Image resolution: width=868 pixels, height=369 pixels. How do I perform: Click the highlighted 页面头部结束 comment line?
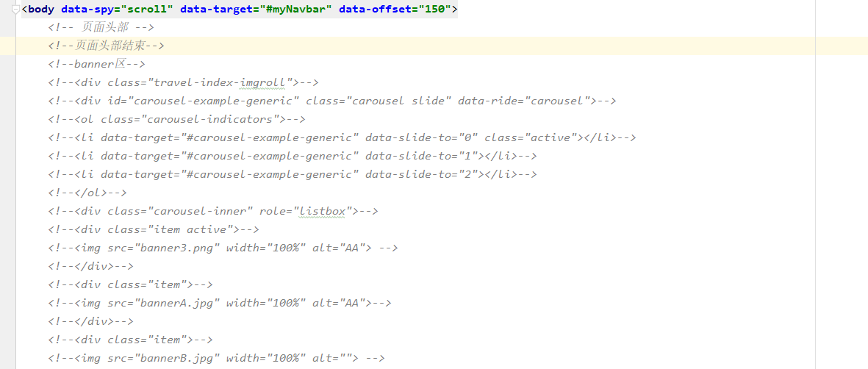[x=107, y=46]
